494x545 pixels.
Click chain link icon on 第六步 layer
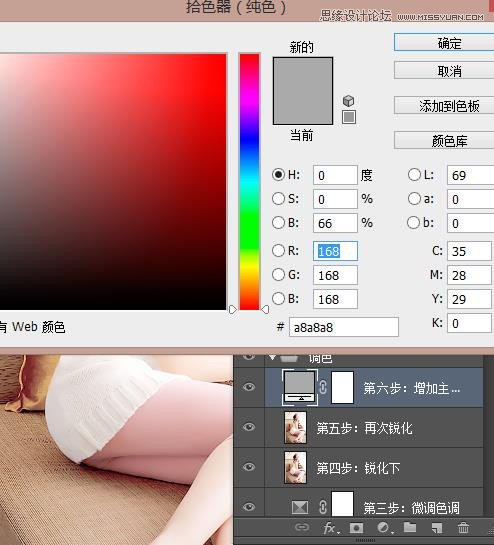323,387
